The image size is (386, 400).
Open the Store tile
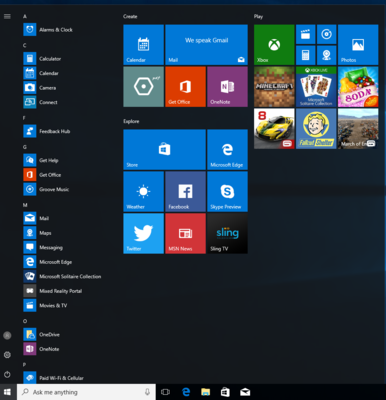pyautogui.click(x=164, y=150)
